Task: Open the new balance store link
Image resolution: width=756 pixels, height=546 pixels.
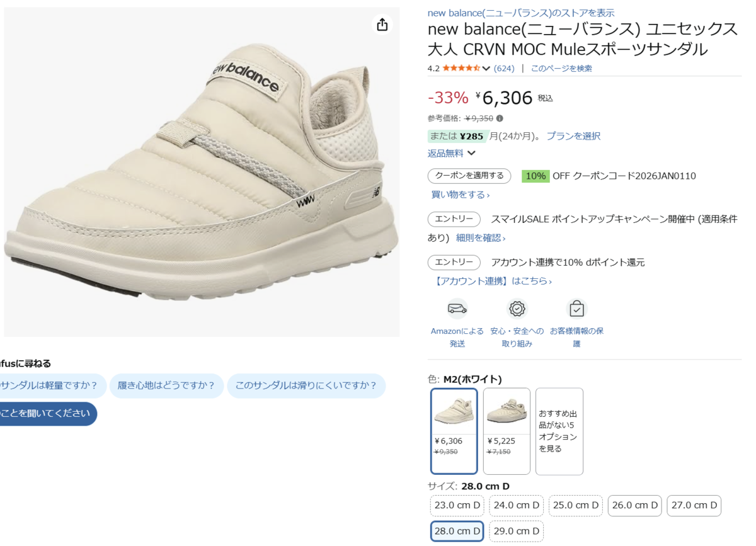Action: 520,13
